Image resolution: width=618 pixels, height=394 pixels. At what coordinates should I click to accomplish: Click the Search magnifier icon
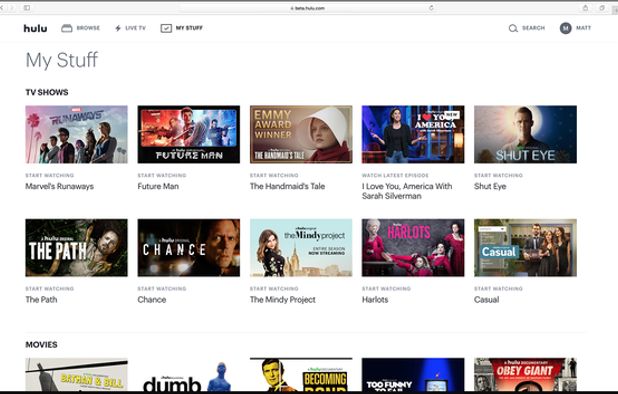(x=513, y=28)
